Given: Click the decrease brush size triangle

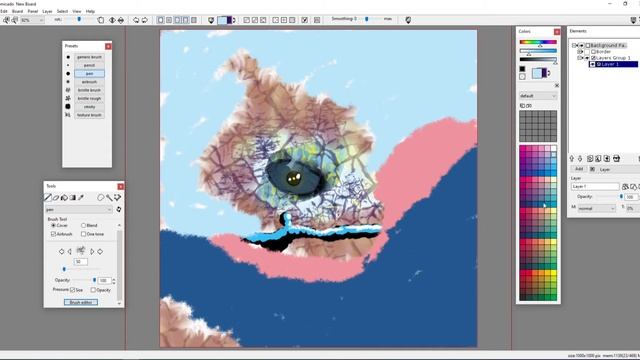Looking at the screenshot, I should 69,251.
